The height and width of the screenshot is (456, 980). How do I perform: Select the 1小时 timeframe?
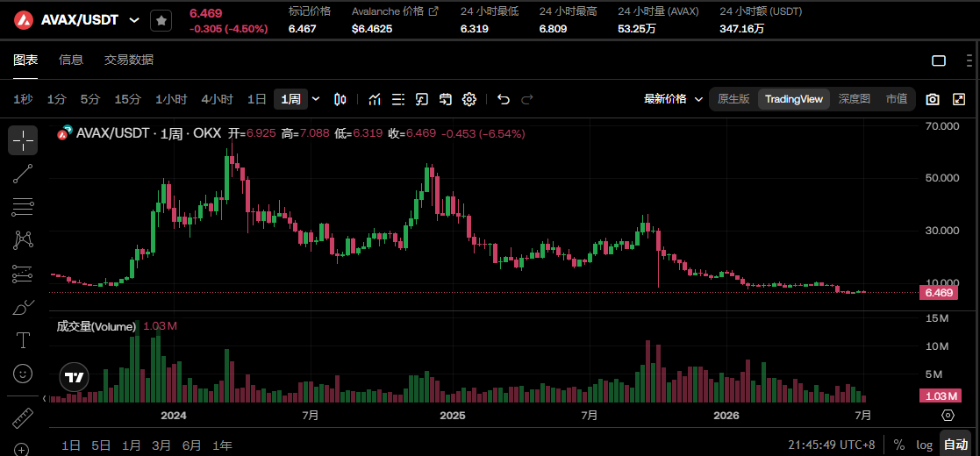tap(171, 99)
